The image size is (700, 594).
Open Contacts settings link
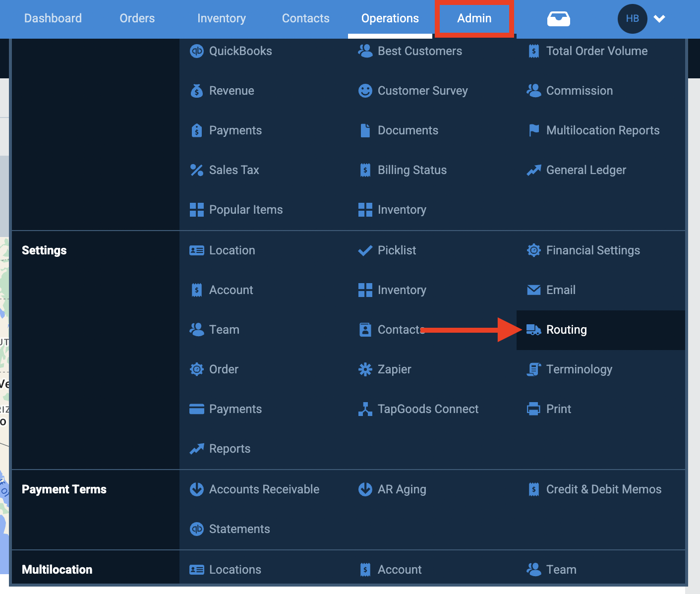coord(401,330)
